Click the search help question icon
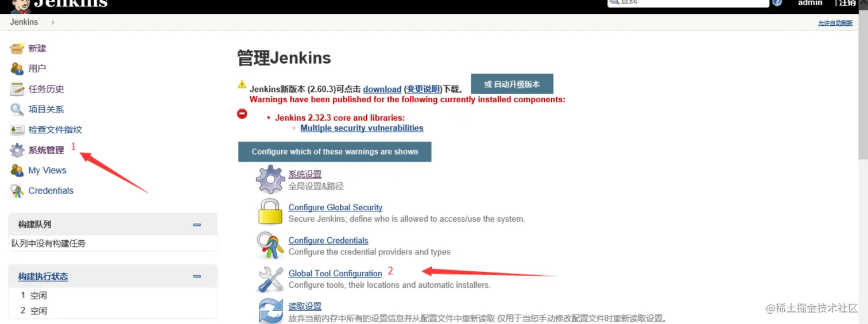868x324 pixels. tap(777, 2)
